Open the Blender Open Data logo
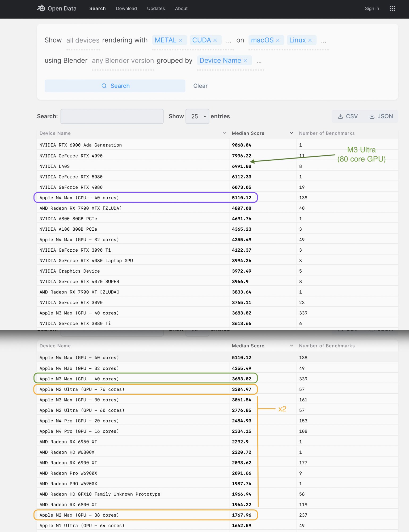This screenshot has height=532, width=409. pyautogui.click(x=57, y=9)
